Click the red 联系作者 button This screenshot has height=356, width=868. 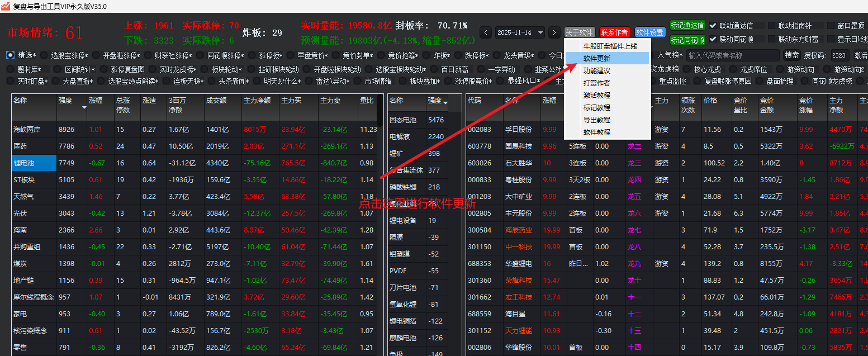614,32
